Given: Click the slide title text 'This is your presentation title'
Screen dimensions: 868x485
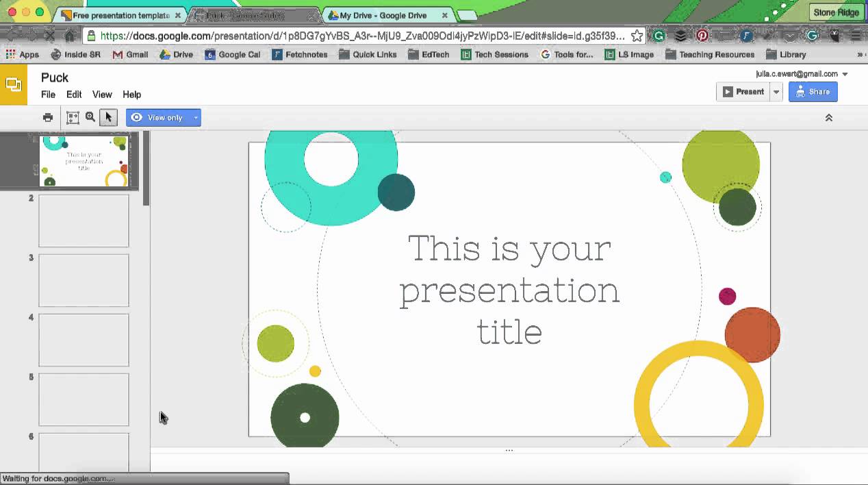Looking at the screenshot, I should 509,290.
